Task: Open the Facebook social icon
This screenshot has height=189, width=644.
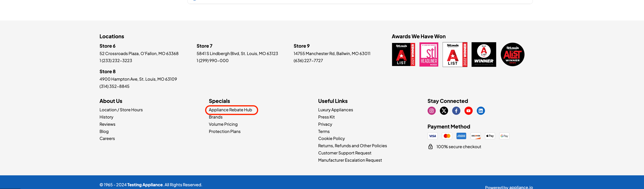Action: 456,111
